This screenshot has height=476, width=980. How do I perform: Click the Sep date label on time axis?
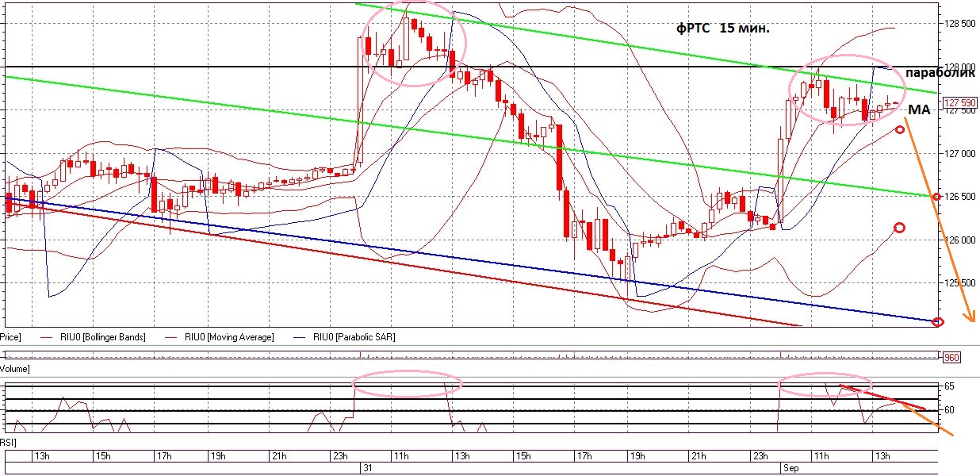pyautogui.click(x=791, y=467)
